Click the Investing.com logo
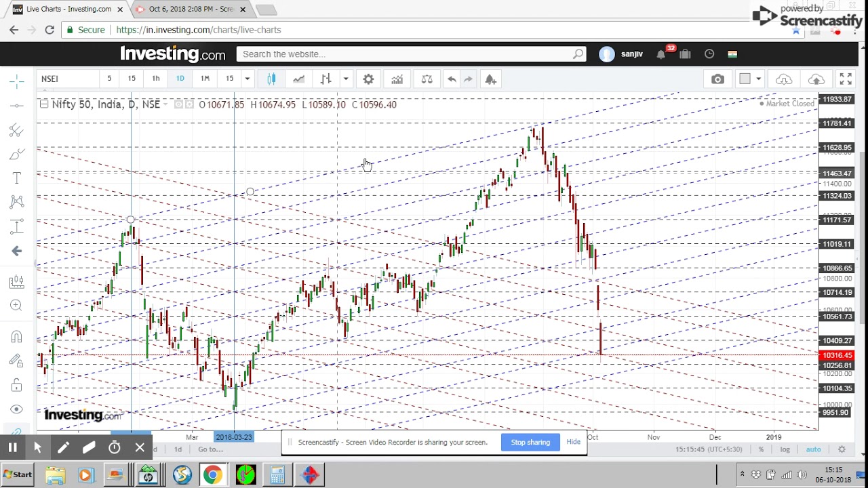 [173, 54]
